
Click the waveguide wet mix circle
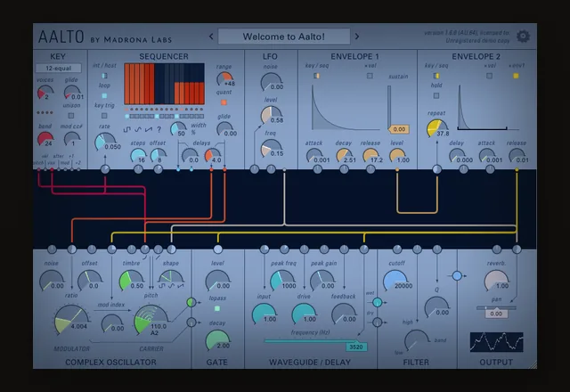[x=378, y=302]
